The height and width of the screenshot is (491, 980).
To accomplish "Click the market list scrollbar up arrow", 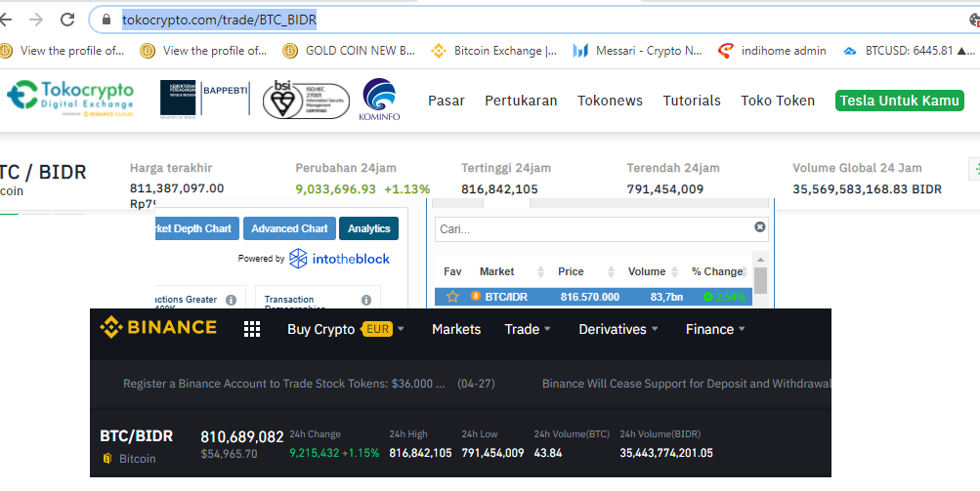I will click(760, 260).
